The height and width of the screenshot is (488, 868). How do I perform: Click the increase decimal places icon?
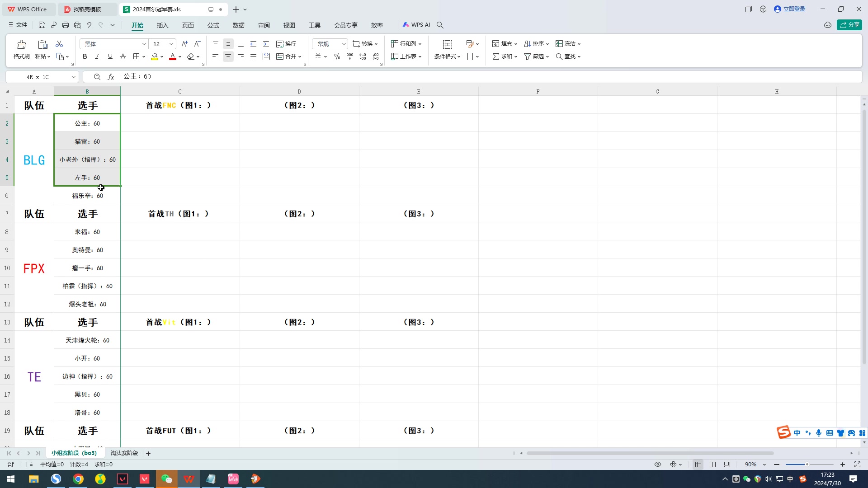[363, 56]
